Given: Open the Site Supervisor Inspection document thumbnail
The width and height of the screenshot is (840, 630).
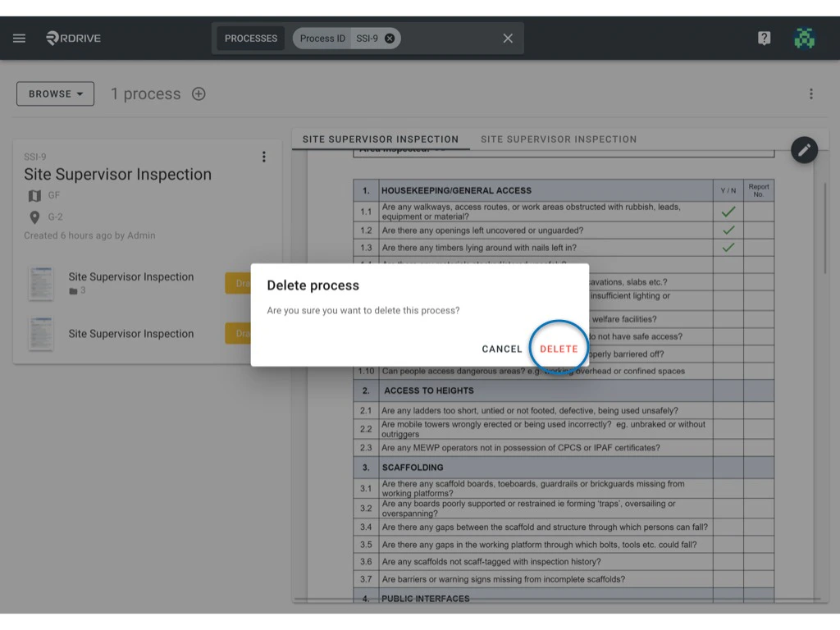Looking at the screenshot, I should (41, 282).
